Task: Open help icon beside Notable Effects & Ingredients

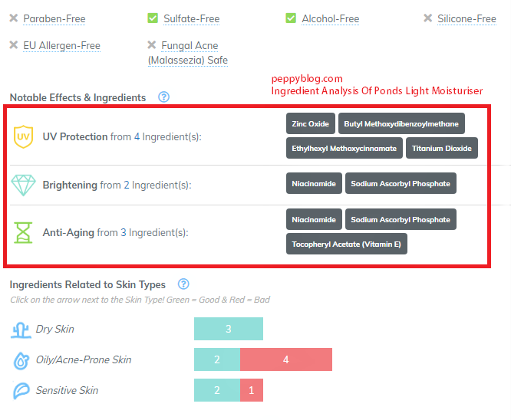Action: pyautogui.click(x=163, y=97)
